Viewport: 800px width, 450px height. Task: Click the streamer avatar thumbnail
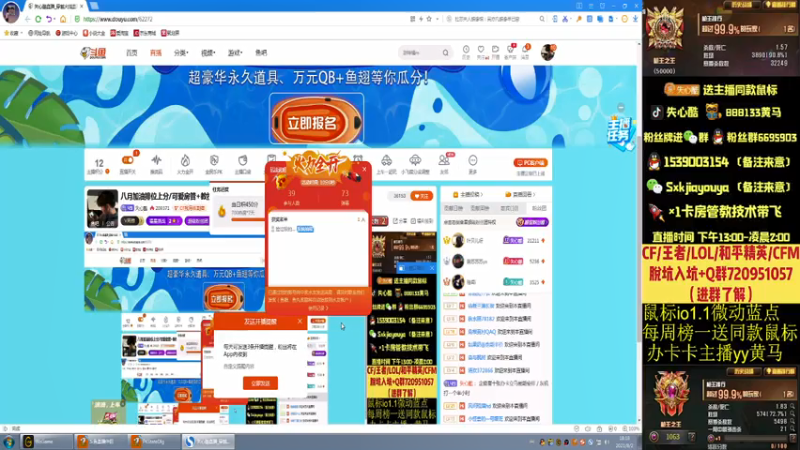point(102,208)
